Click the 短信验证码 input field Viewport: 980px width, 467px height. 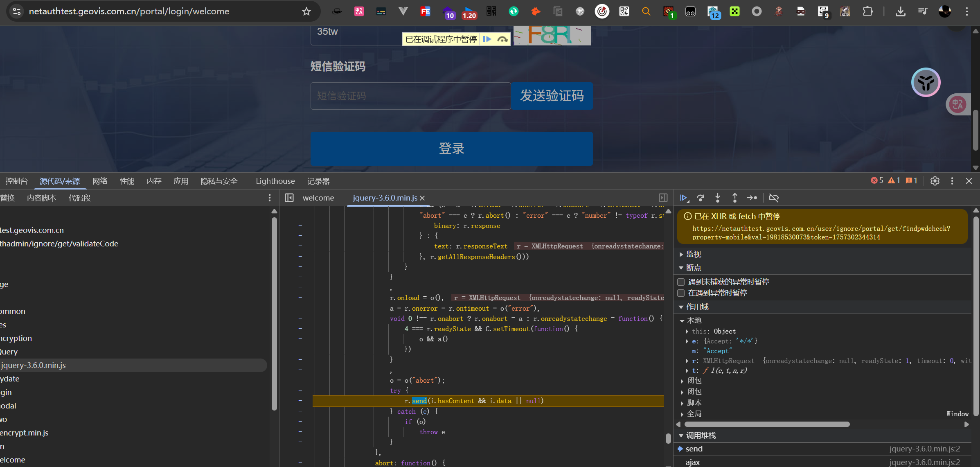[x=410, y=96]
